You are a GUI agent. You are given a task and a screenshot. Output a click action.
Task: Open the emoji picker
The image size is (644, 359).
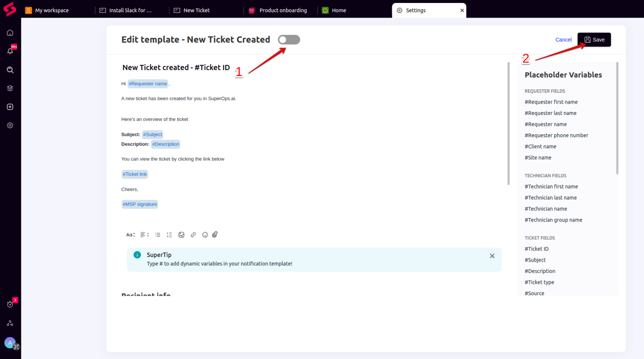pyautogui.click(x=205, y=234)
